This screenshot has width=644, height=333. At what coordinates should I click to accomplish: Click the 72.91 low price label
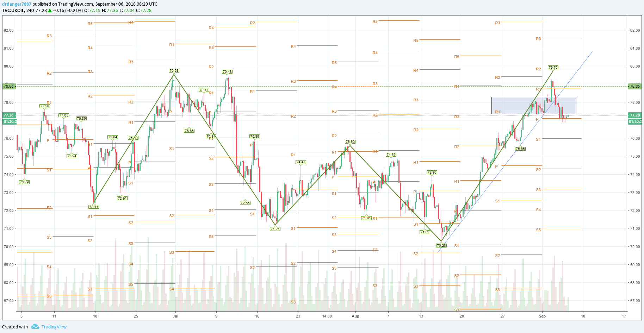[122, 198]
